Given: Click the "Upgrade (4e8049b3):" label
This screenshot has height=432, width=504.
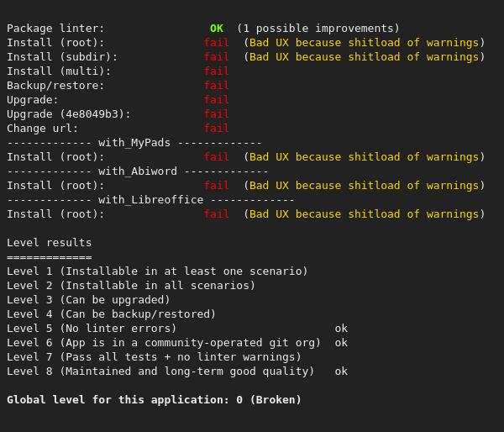Looking at the screenshot, I should coord(69,114).
